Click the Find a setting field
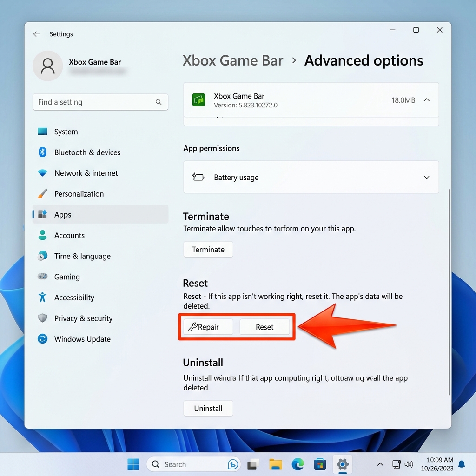Screen dimensions: 476x476 pos(100,102)
